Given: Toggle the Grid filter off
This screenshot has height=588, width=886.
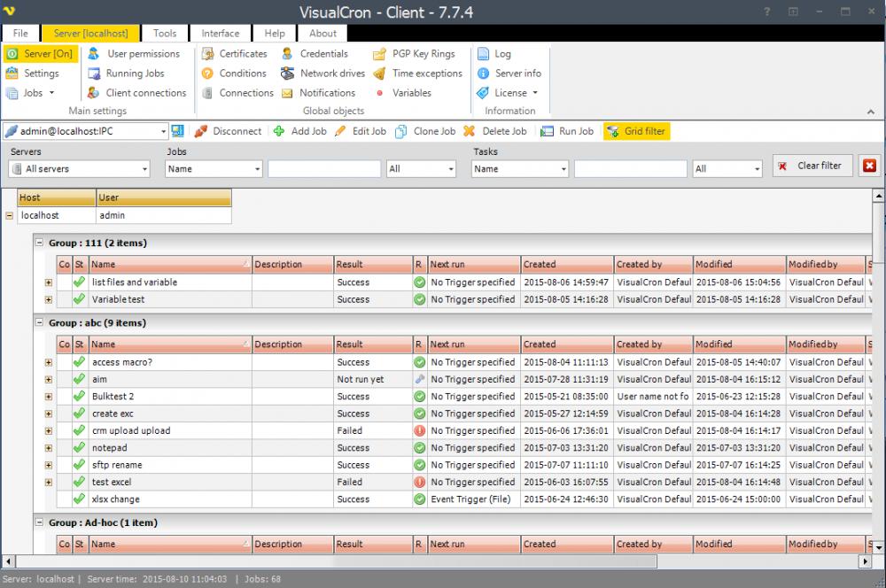Looking at the screenshot, I should coord(635,131).
